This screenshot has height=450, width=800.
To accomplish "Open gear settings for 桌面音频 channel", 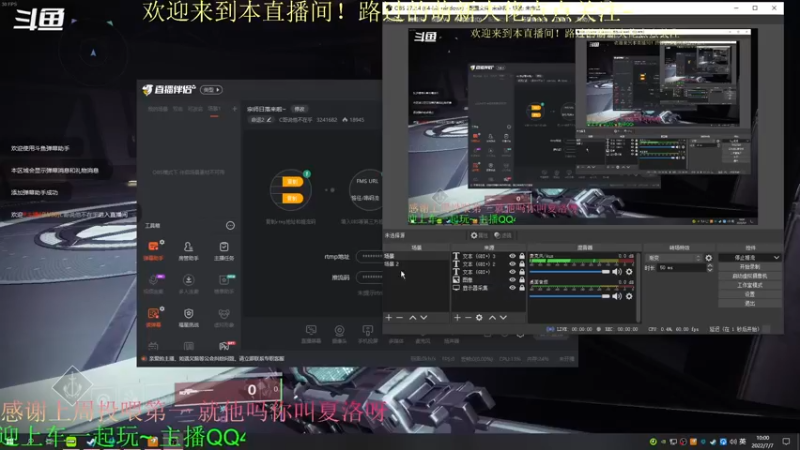I will [629, 296].
